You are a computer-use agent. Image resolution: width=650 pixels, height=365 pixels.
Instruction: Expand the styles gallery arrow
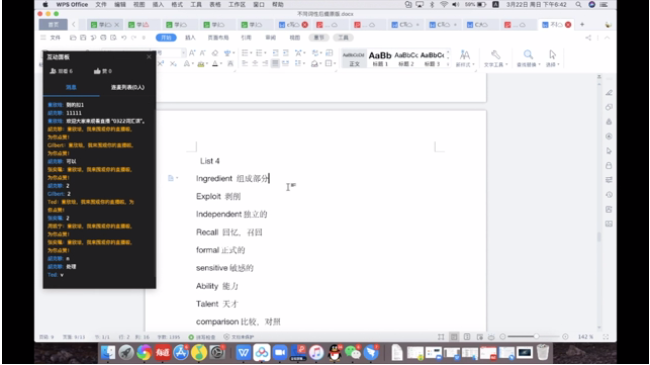click(448, 64)
